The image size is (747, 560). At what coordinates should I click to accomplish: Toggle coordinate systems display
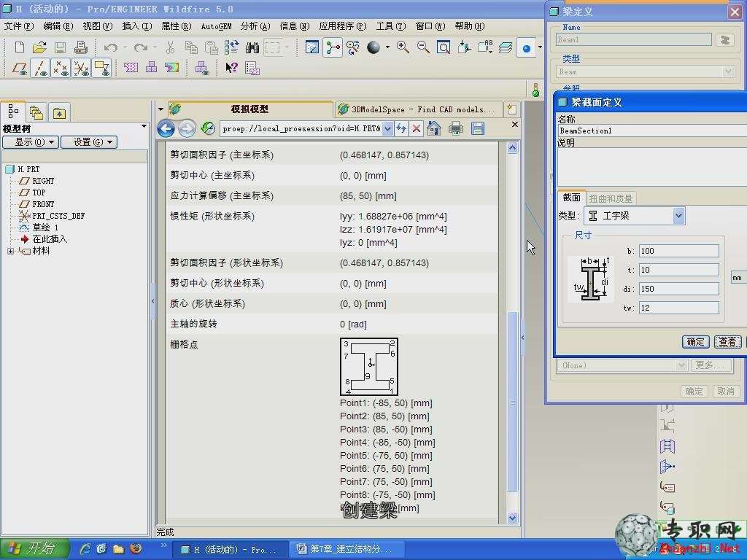(x=81, y=68)
